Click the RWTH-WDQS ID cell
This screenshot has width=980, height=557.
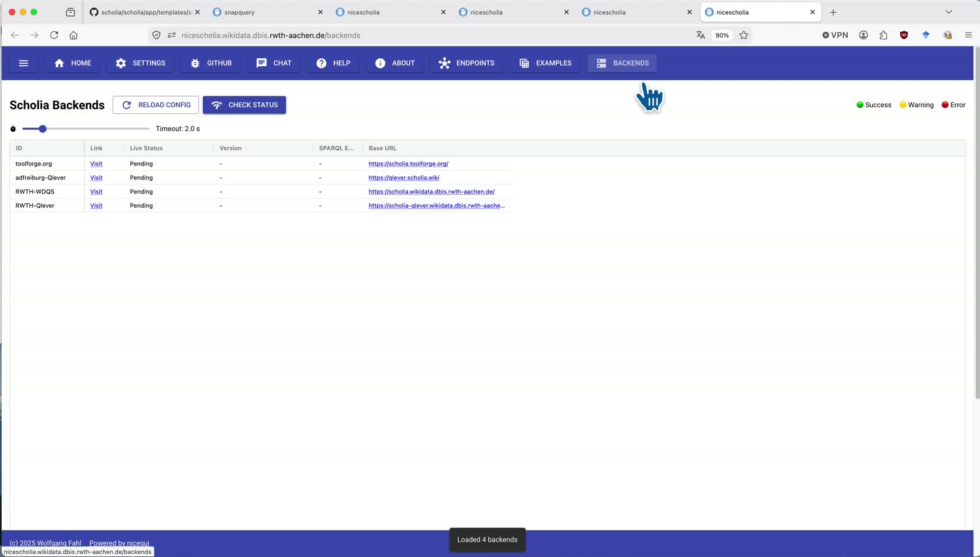pyautogui.click(x=47, y=192)
